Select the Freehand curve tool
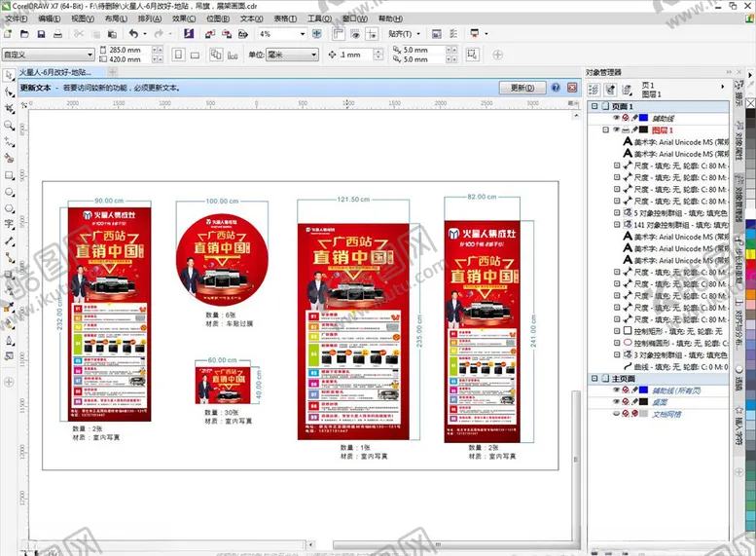This screenshot has width=756, height=556. [9, 142]
